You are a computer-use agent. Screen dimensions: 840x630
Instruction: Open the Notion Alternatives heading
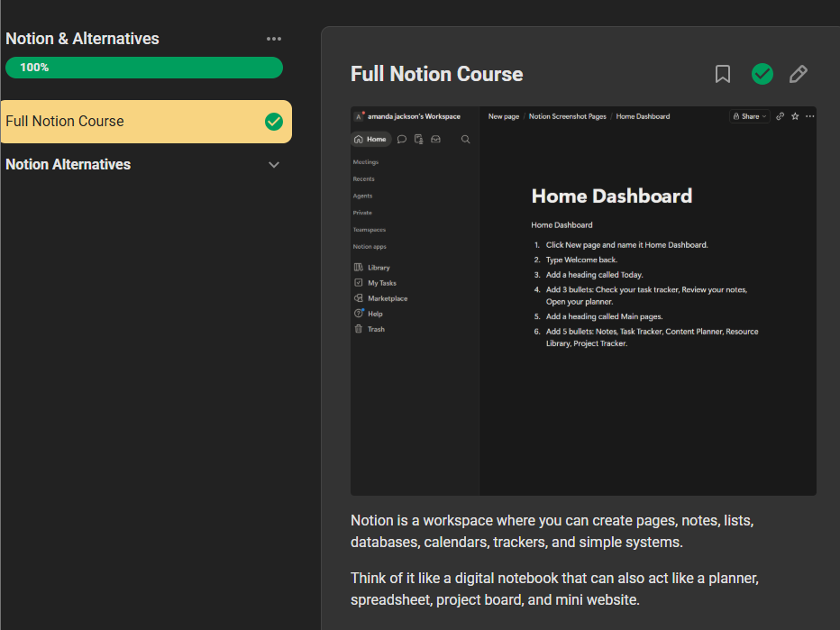(68, 164)
